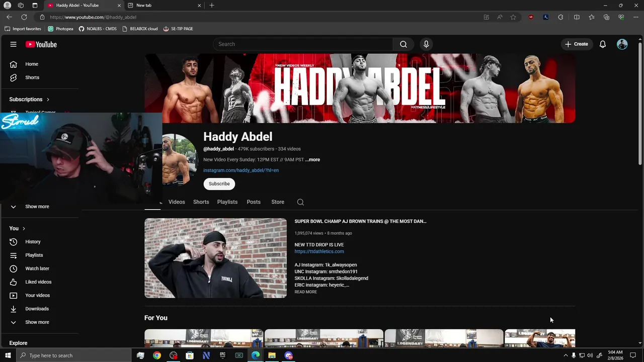Switch to the channel Playlists tab
Image resolution: width=644 pixels, height=362 pixels.
[227, 202]
